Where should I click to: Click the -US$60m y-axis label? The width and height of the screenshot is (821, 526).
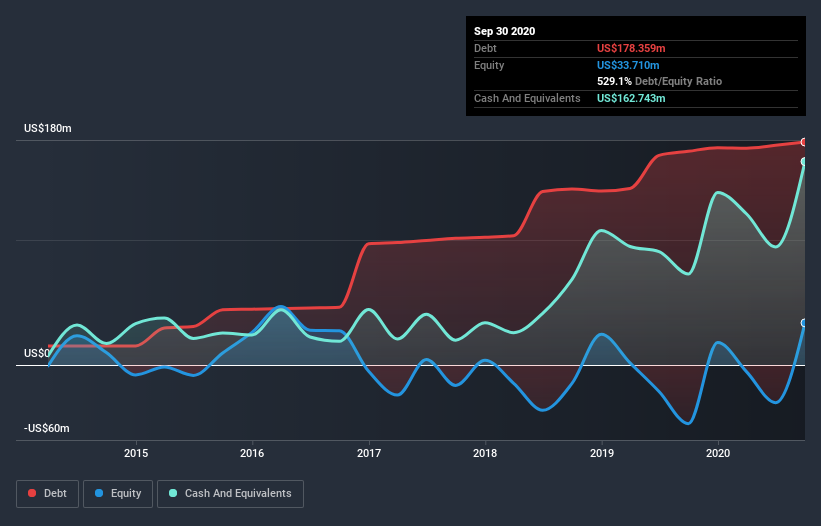coord(47,428)
